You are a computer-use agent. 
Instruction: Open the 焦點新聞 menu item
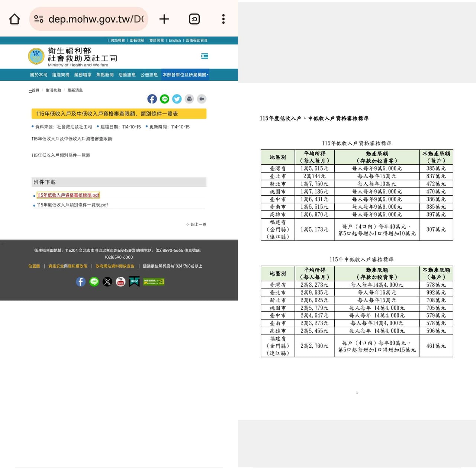pos(105,75)
